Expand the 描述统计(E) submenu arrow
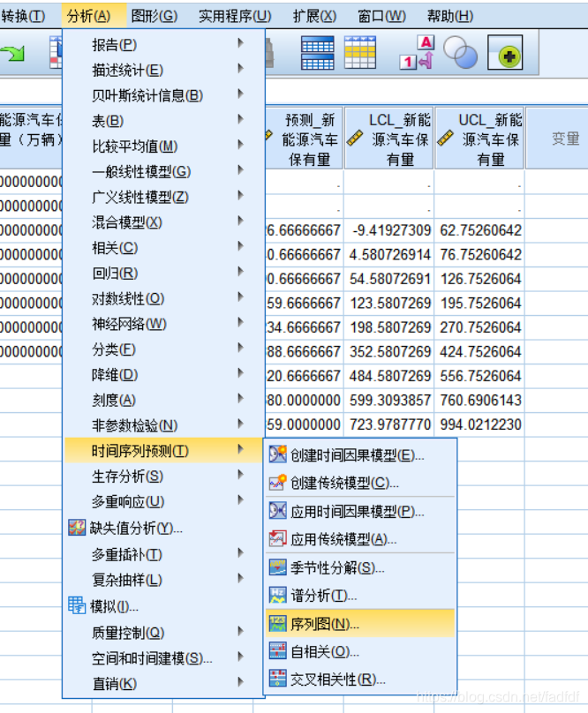The image size is (588, 713). [241, 69]
